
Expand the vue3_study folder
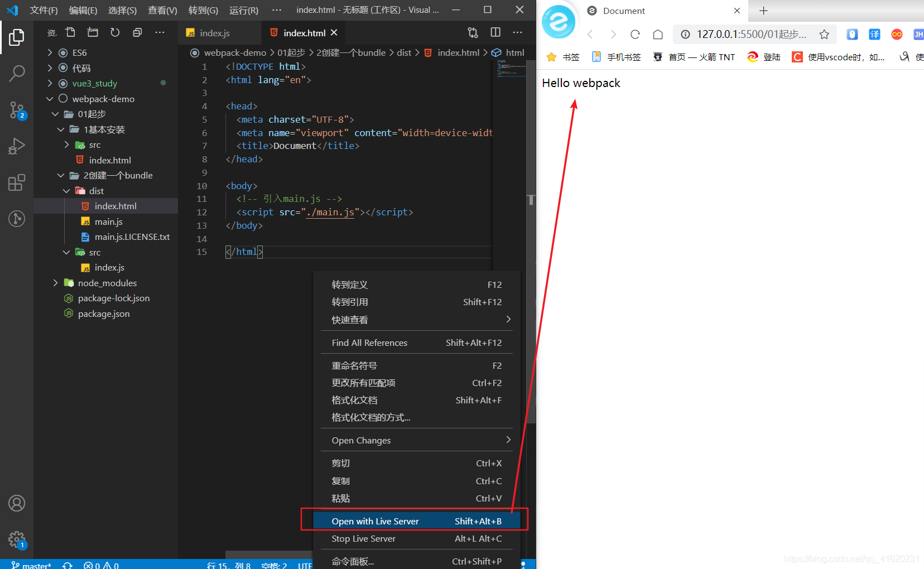pyautogui.click(x=50, y=83)
